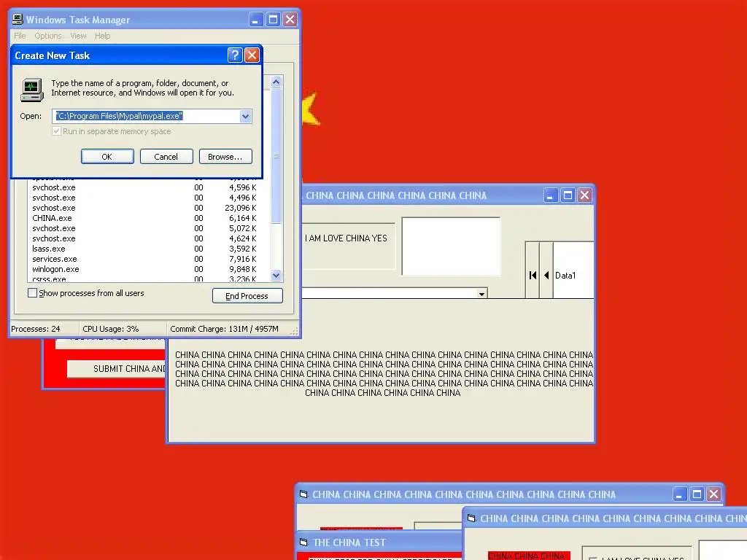Click SUBMIT CHINA button in red window
This screenshot has height=560, width=747.
(117, 368)
